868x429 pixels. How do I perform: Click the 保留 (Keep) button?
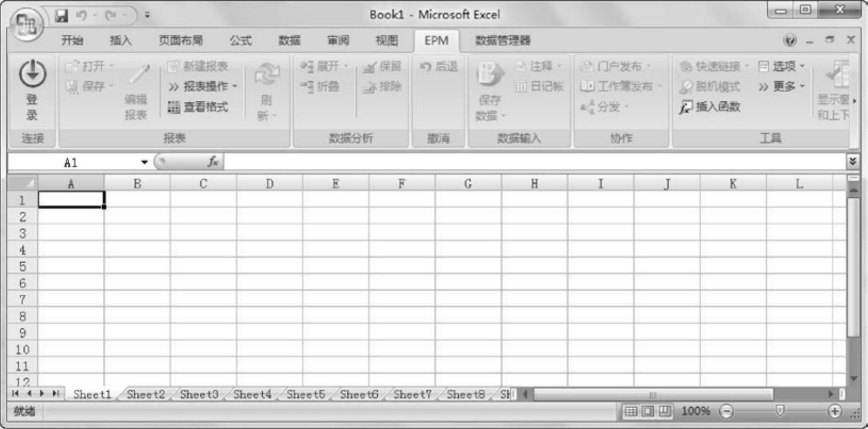click(x=382, y=66)
